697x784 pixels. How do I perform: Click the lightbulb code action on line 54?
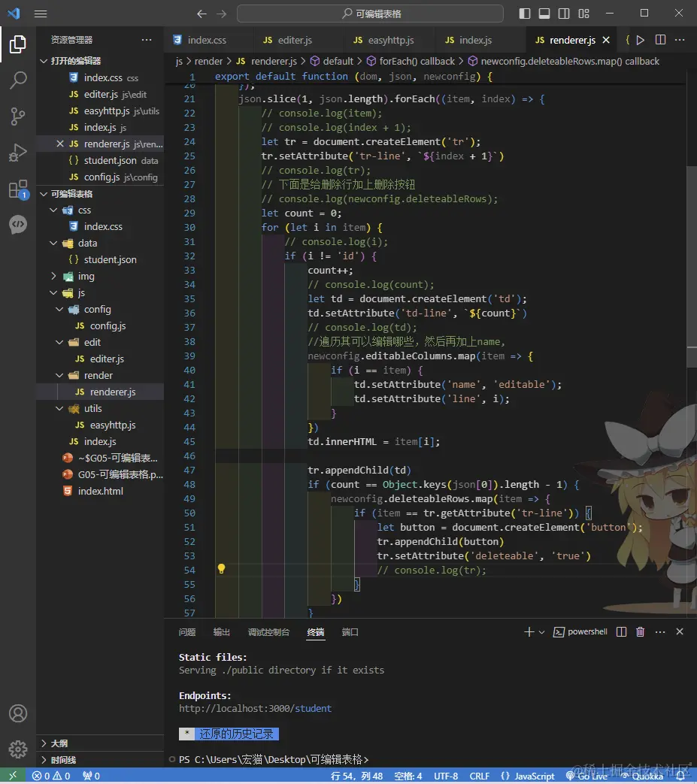(222, 569)
